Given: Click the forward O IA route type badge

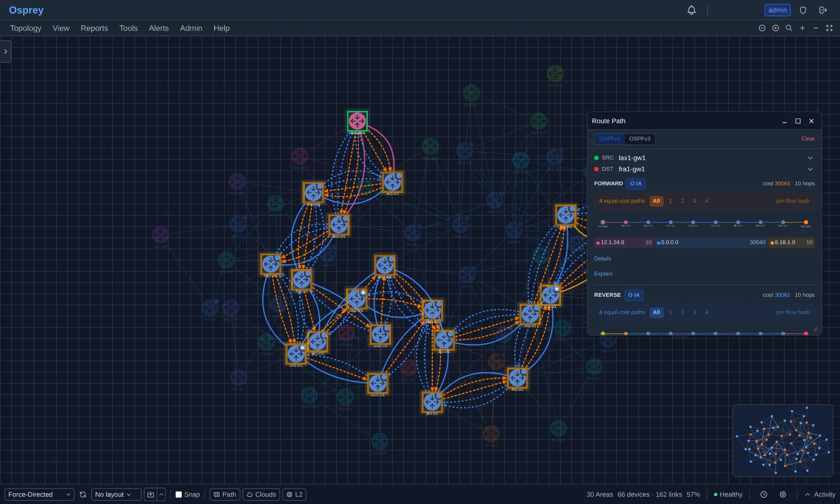Looking at the screenshot, I should [x=636, y=183].
